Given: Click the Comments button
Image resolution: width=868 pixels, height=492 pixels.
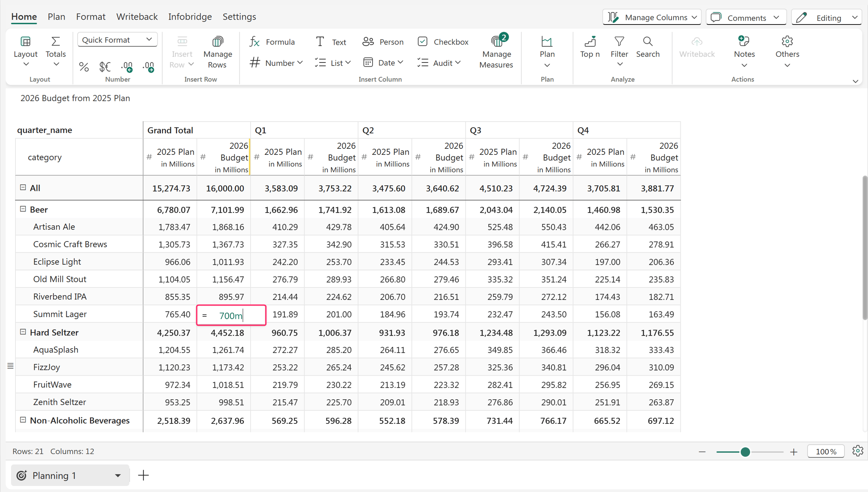Looking at the screenshot, I should click(746, 17).
